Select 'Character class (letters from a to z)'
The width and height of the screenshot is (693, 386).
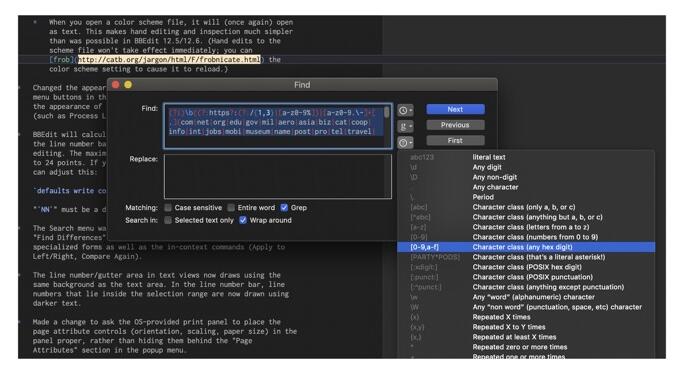[x=526, y=227]
